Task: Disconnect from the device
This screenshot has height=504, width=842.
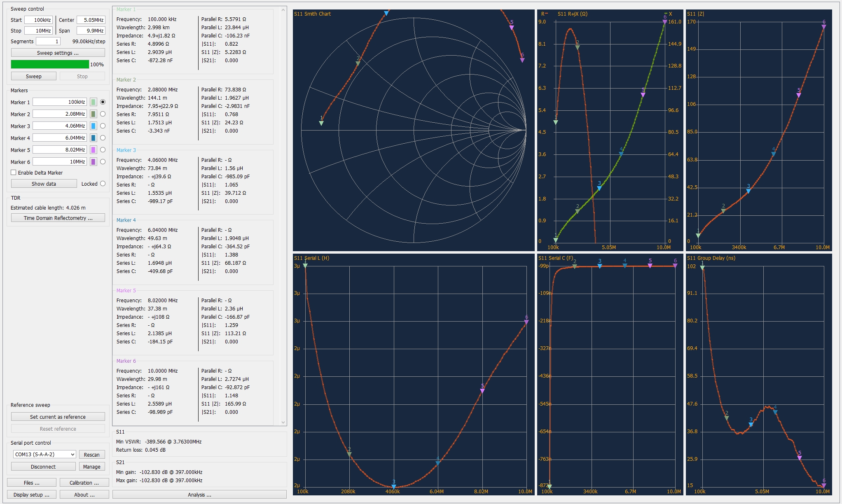Action: 43,467
